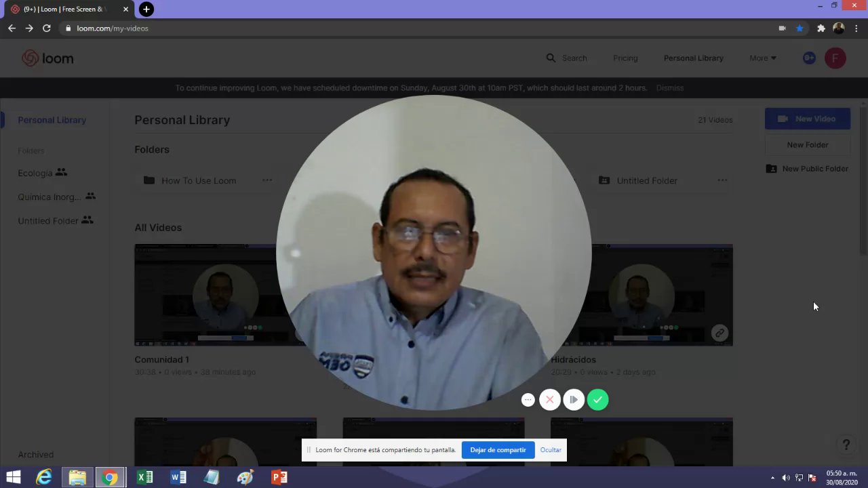The width and height of the screenshot is (868, 488).
Task: Pause the Loom recording
Action: (x=574, y=400)
